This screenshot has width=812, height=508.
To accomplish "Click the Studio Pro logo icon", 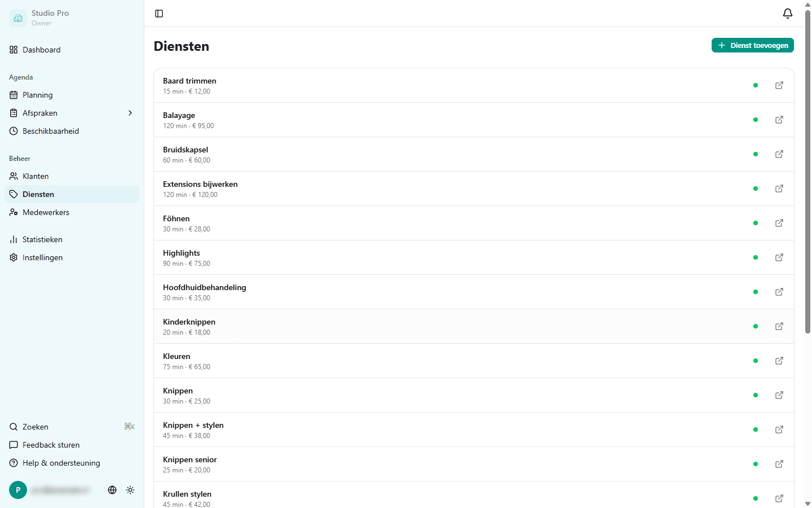I will 18,18.
